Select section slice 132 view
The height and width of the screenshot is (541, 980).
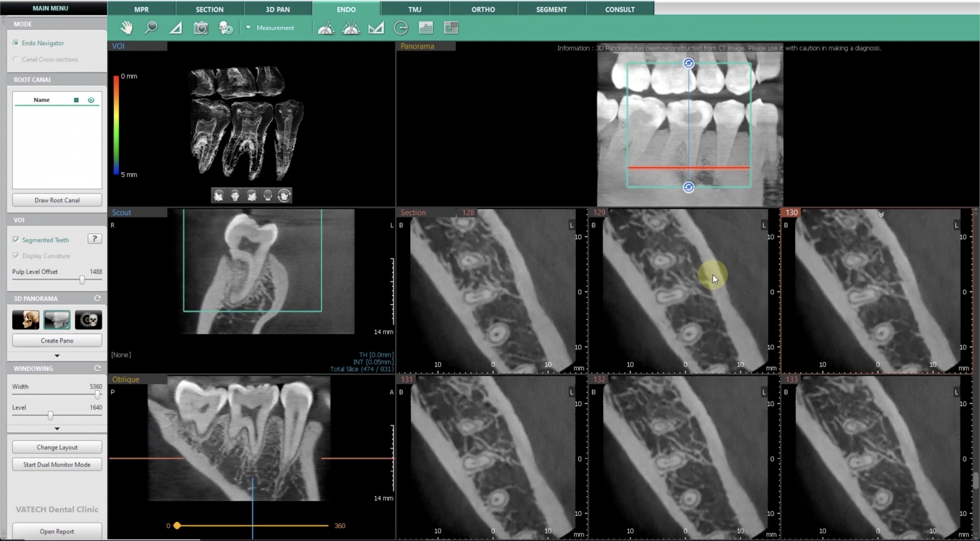684,457
